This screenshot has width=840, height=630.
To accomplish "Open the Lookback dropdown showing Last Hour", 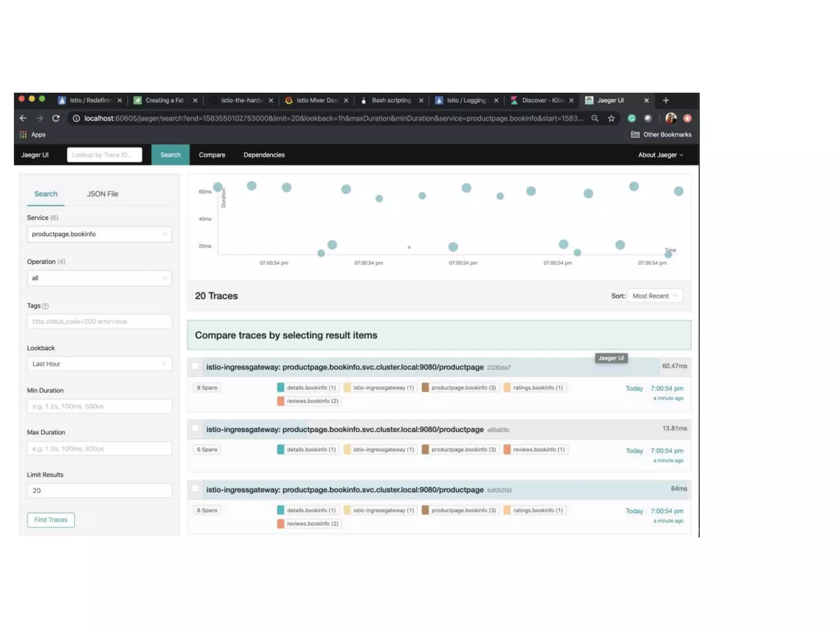I will (99, 364).
